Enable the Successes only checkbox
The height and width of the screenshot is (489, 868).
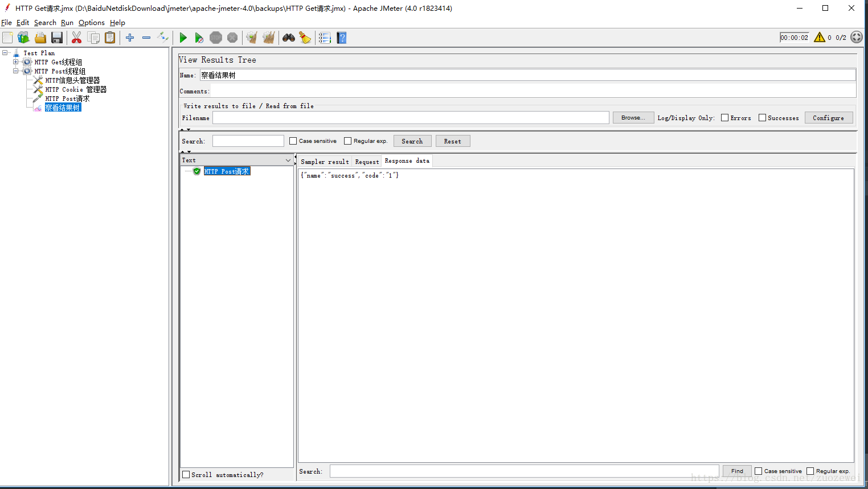tap(762, 118)
